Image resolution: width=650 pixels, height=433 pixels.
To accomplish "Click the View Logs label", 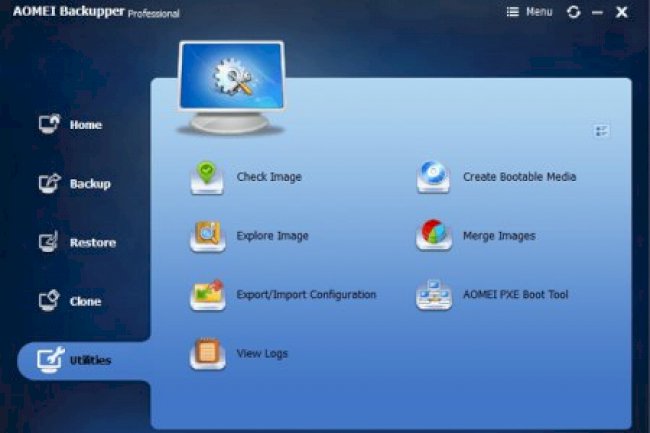I will (x=262, y=353).
